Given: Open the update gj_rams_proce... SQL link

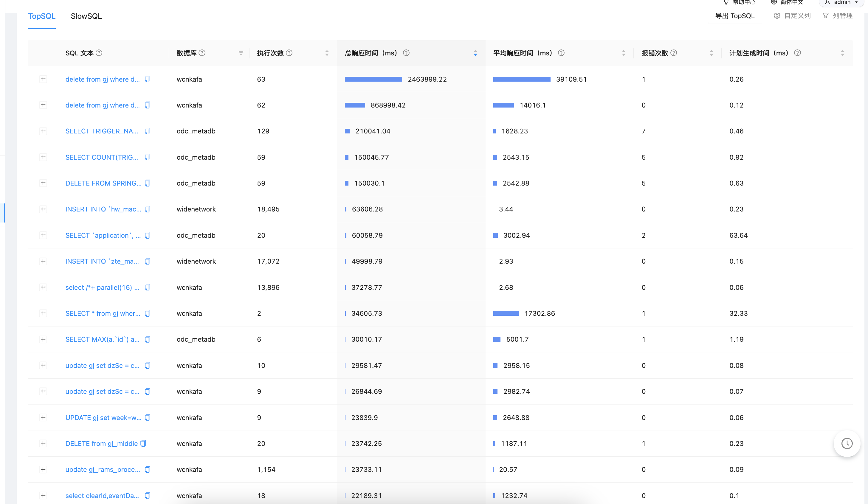Looking at the screenshot, I should click(103, 469).
